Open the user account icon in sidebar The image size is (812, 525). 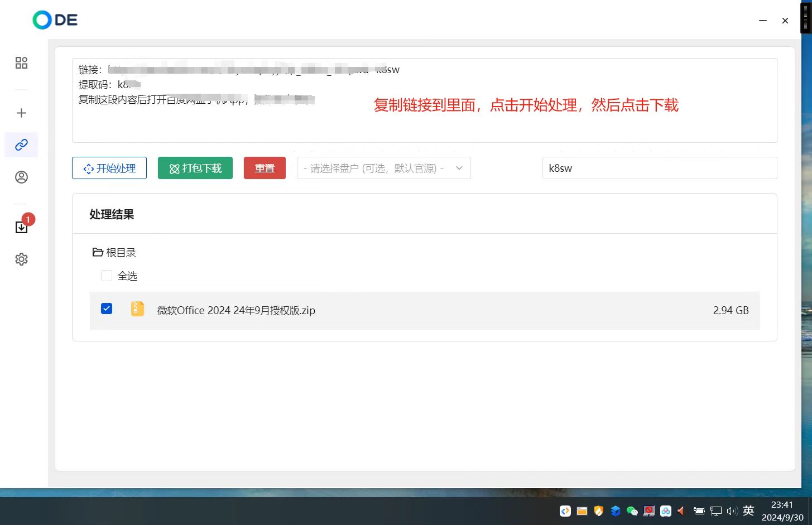point(21,177)
